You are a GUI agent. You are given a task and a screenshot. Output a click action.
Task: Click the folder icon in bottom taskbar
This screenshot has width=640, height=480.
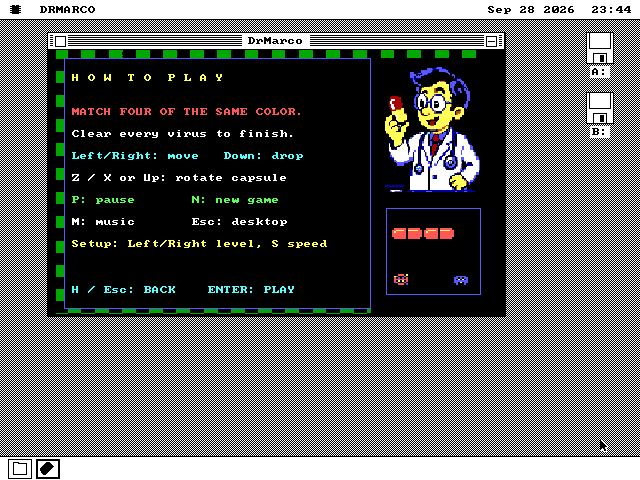[20, 469]
